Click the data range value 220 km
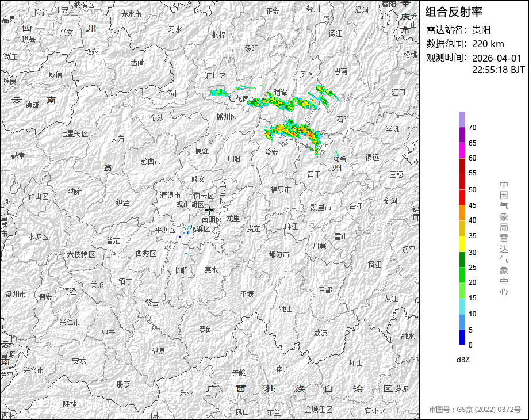 click(x=488, y=44)
